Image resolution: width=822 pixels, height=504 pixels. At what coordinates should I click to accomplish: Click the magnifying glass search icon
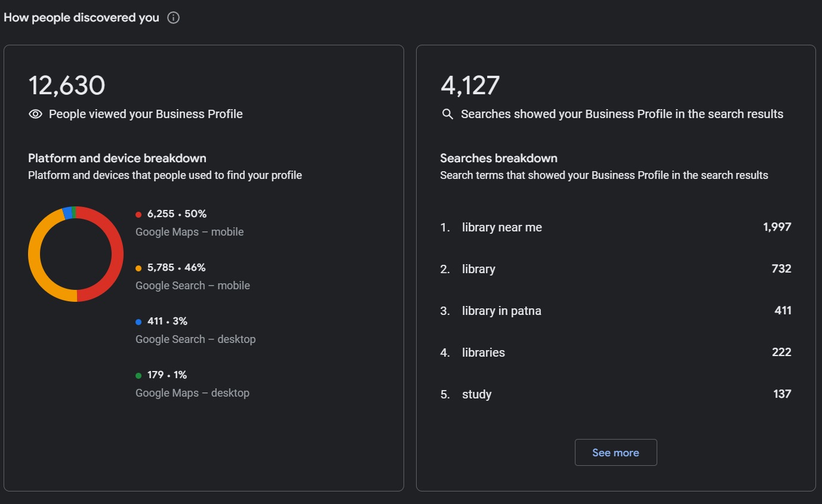[447, 114]
